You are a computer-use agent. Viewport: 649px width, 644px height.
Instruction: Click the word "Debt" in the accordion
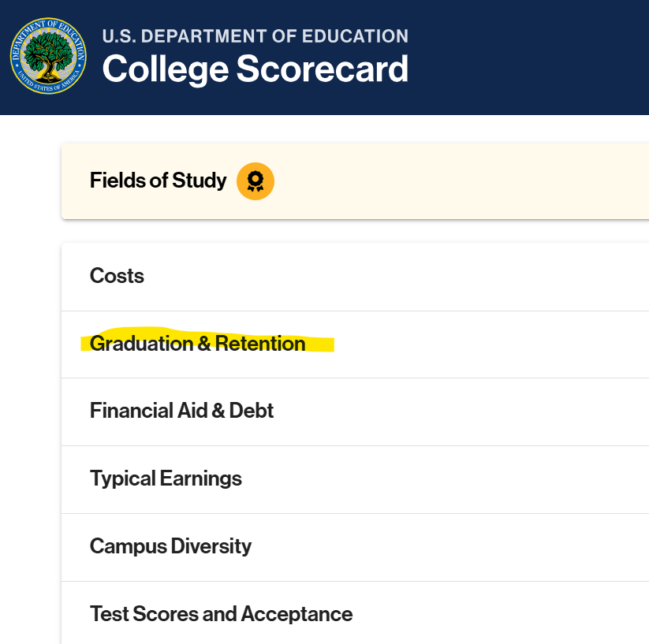(x=252, y=411)
